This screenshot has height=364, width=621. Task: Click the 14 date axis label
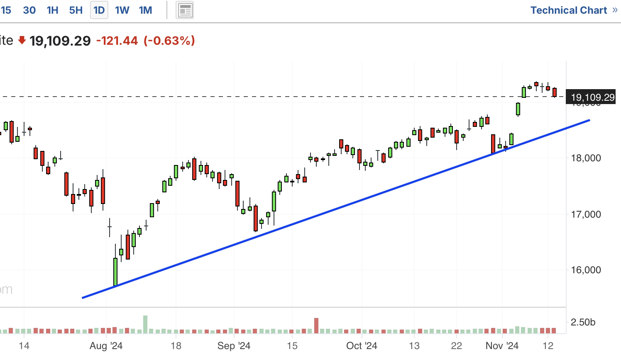[x=24, y=346]
